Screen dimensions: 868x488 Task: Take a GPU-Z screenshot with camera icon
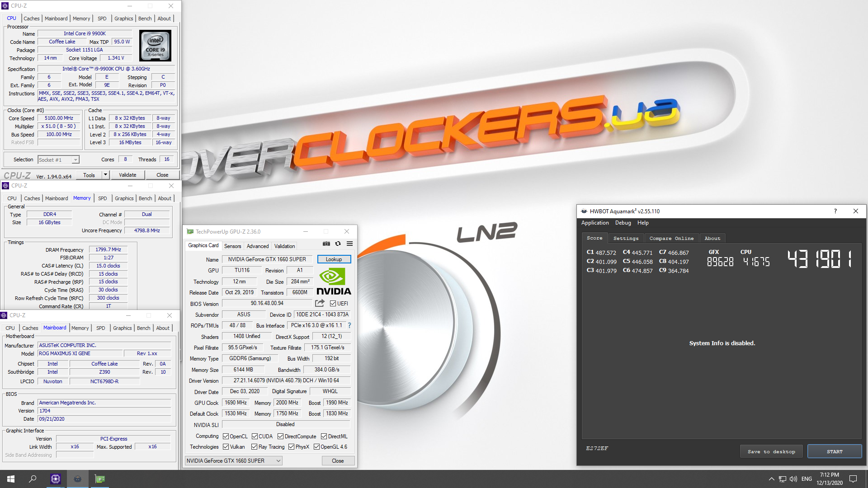point(326,244)
